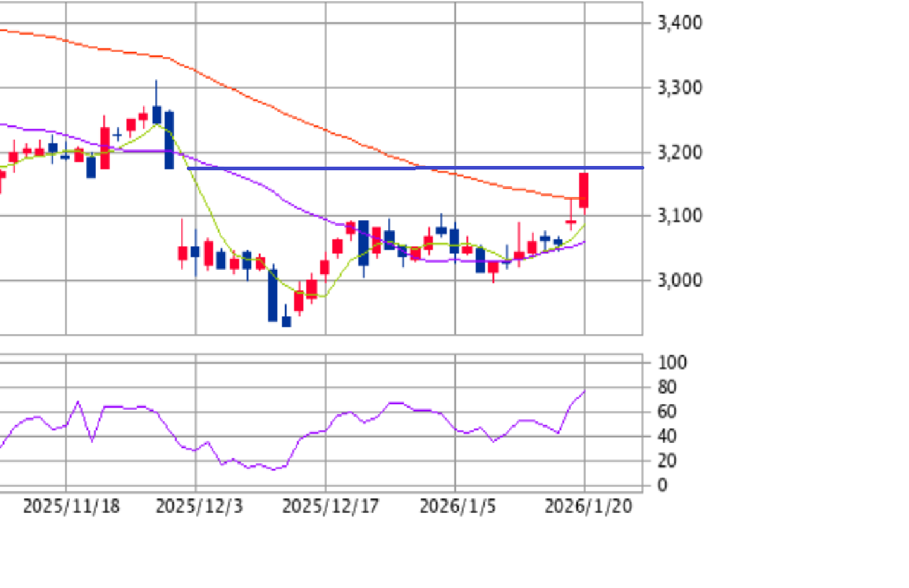Select the 3,300 price level label

[680, 88]
